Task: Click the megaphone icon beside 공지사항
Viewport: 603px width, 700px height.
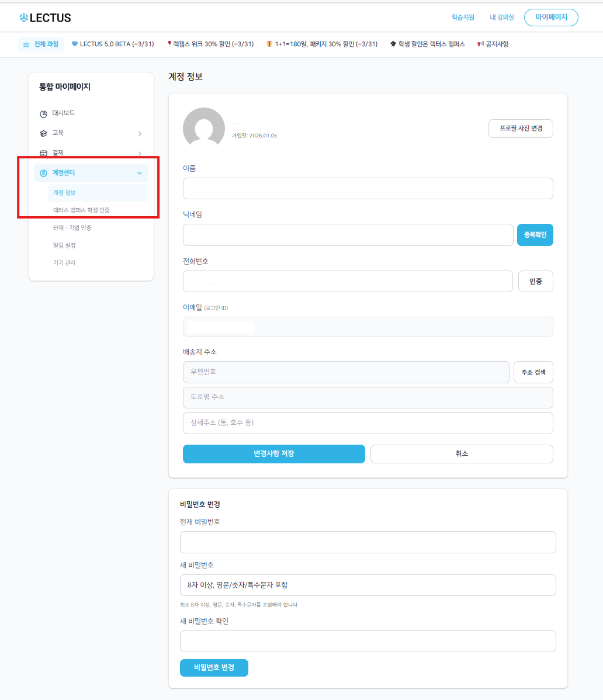Action: click(x=480, y=44)
